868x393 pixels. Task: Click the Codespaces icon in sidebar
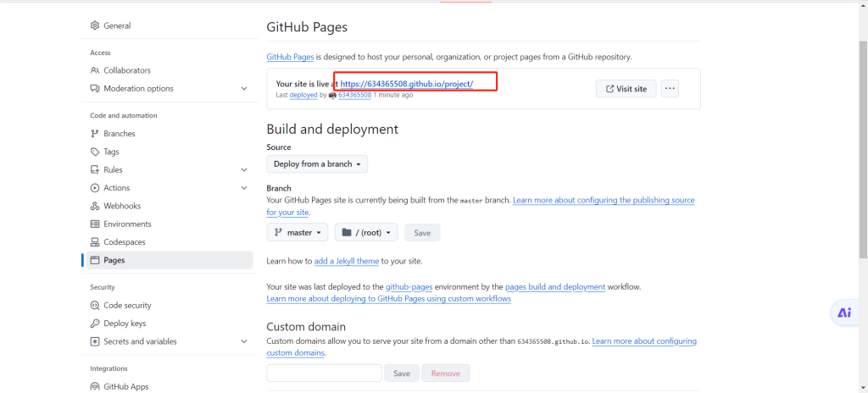pyautogui.click(x=96, y=242)
